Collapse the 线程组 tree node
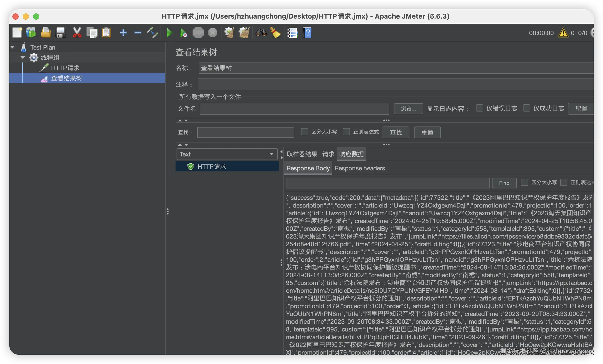This screenshot has width=603, height=364. point(23,58)
